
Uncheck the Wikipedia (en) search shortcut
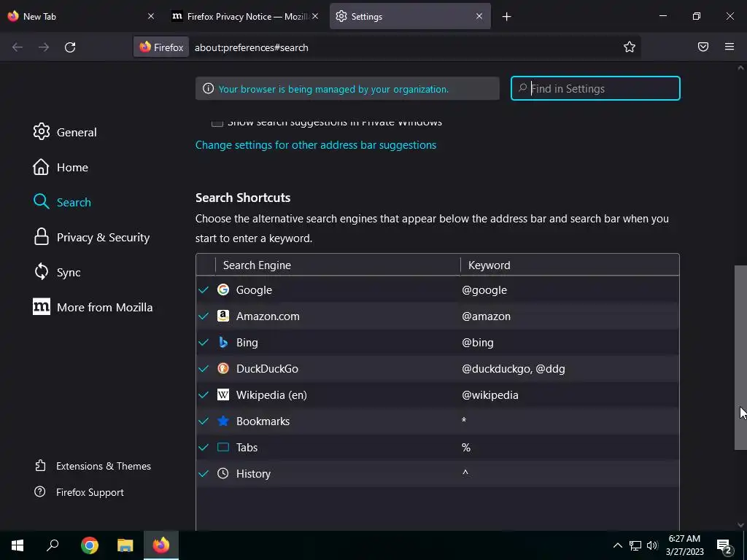pos(204,394)
